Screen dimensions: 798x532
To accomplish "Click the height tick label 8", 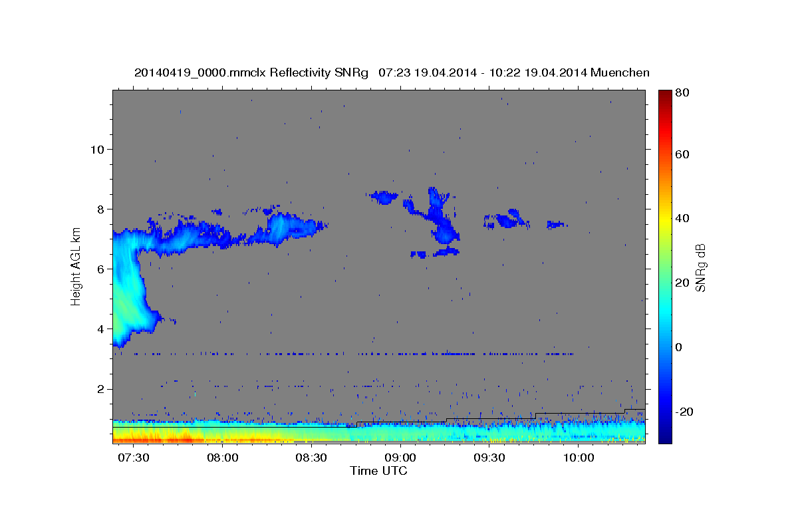I will [x=100, y=209].
